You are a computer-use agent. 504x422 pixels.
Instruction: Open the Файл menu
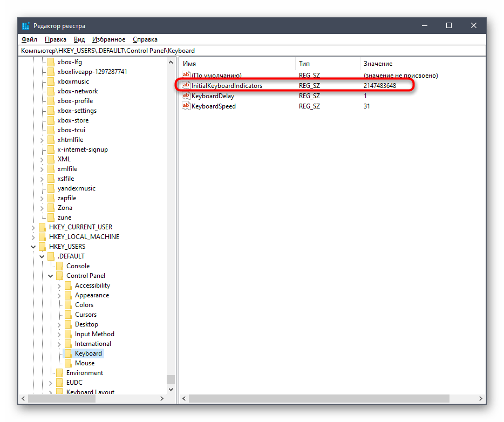coord(29,39)
